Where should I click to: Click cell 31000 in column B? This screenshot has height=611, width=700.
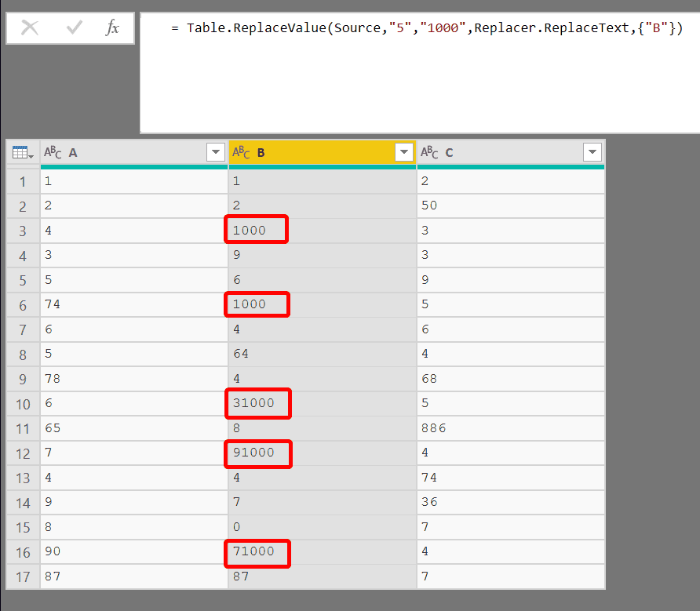click(323, 403)
